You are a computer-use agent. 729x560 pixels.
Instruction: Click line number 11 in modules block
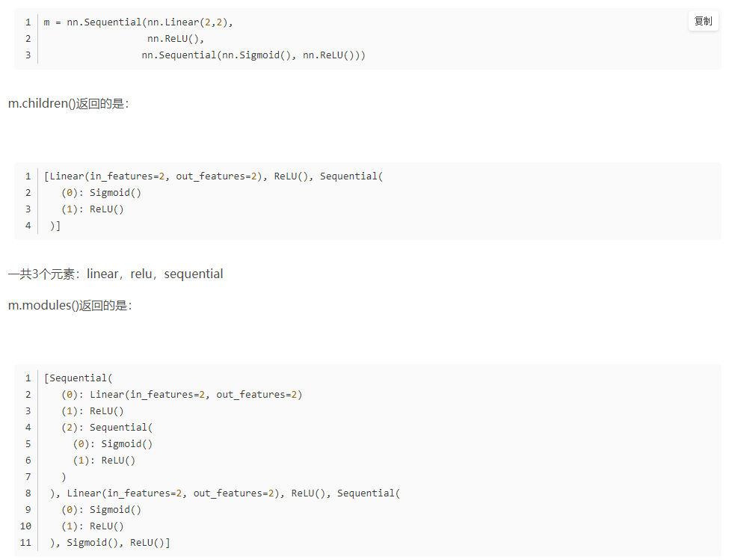tap(25, 542)
